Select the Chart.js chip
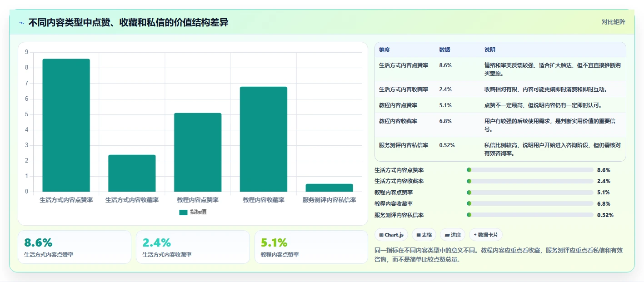Image resolution: width=644 pixels, height=282 pixels. point(391,235)
